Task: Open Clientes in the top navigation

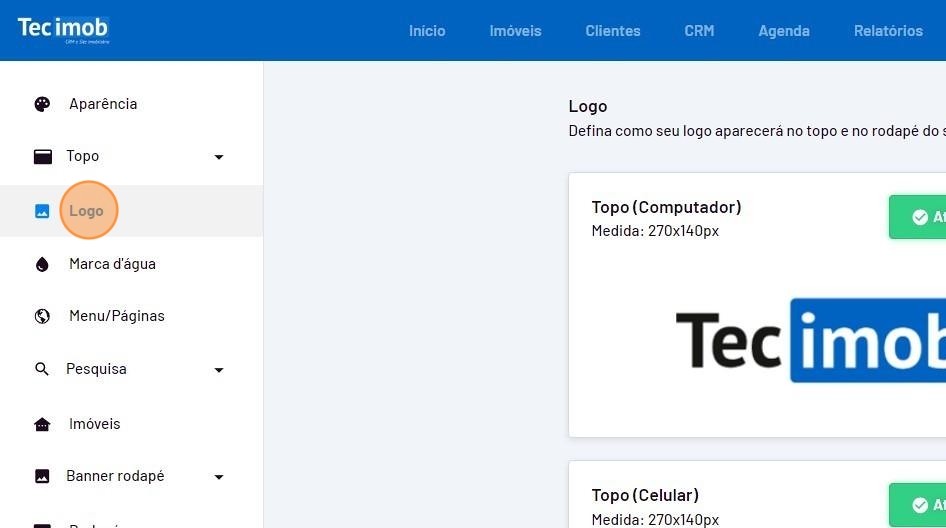Action: click(x=613, y=31)
